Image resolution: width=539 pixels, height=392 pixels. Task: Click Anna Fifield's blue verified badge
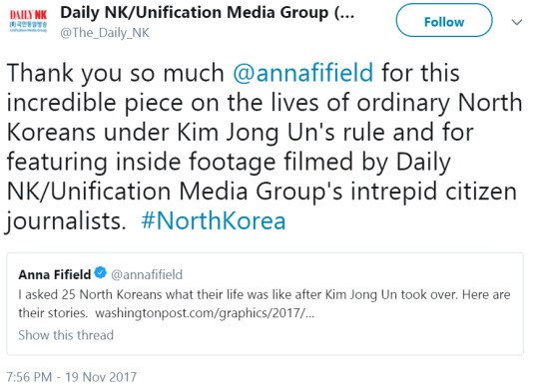(x=101, y=273)
